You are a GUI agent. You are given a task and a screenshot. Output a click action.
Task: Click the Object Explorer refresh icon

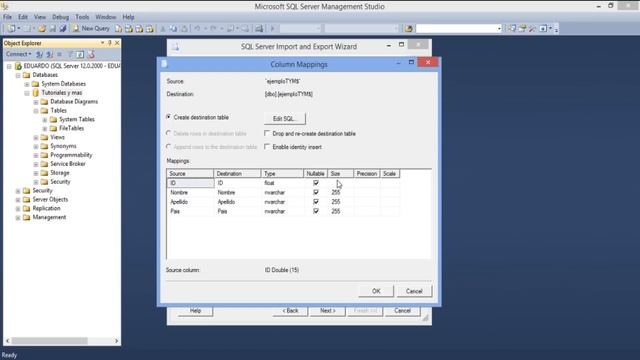(x=80, y=54)
